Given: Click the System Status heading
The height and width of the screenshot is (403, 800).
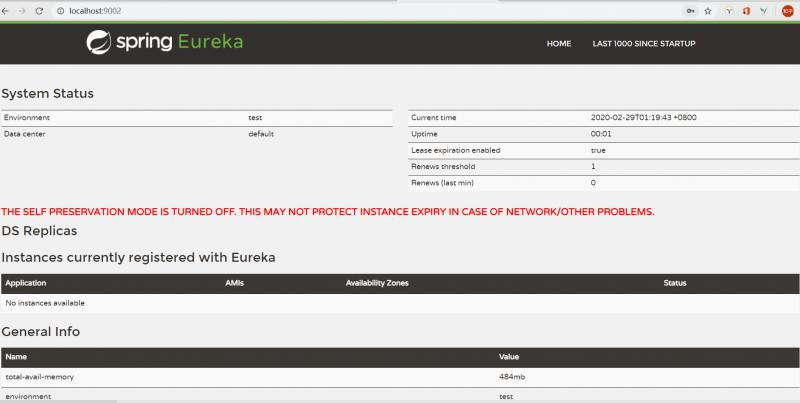Looking at the screenshot, I should 47,93.
